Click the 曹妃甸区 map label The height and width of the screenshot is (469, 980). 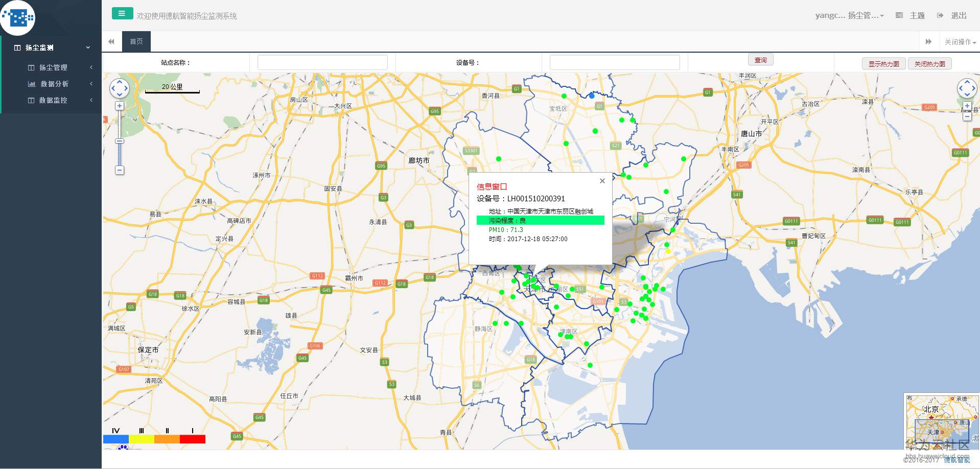813,236
